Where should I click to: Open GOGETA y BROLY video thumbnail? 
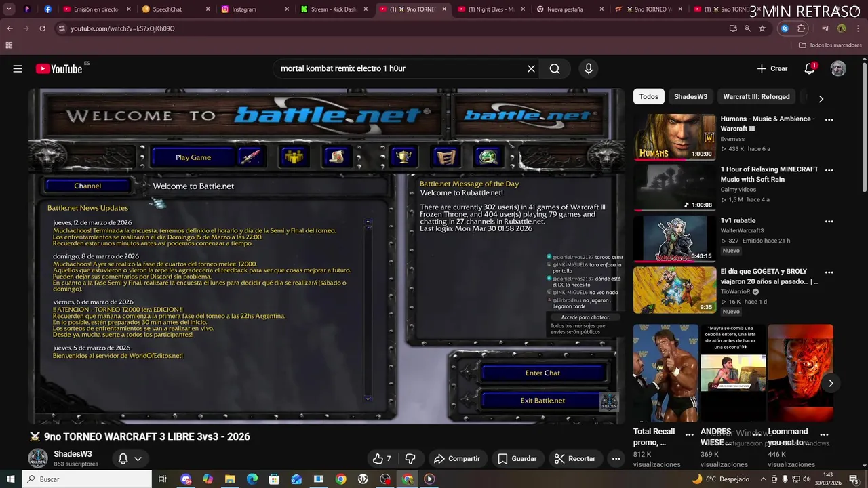[x=675, y=289]
